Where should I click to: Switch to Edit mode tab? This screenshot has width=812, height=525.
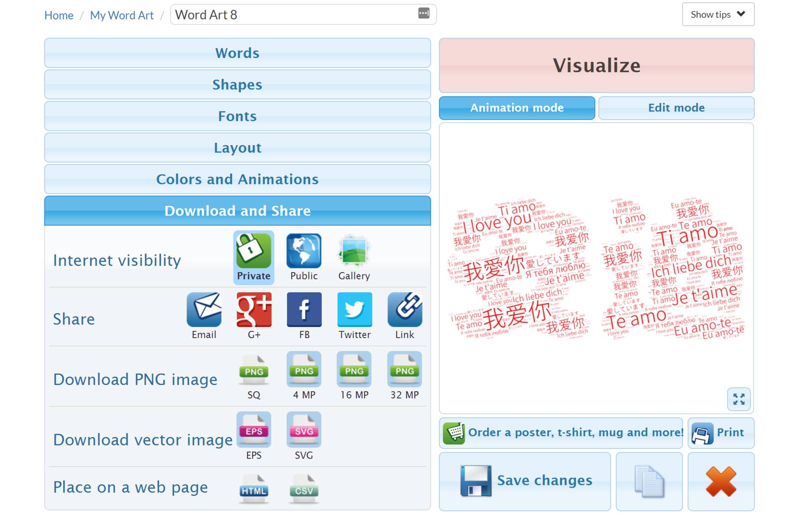click(676, 108)
